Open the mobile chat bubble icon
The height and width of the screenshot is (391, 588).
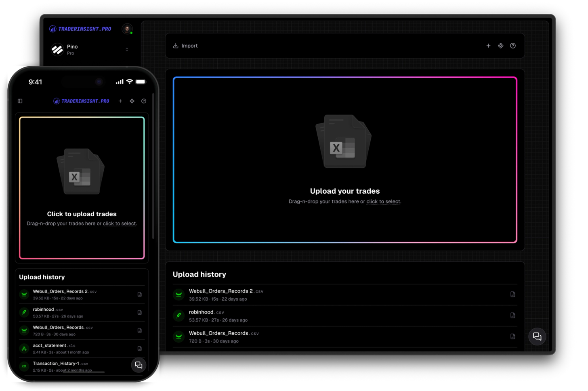[139, 365]
